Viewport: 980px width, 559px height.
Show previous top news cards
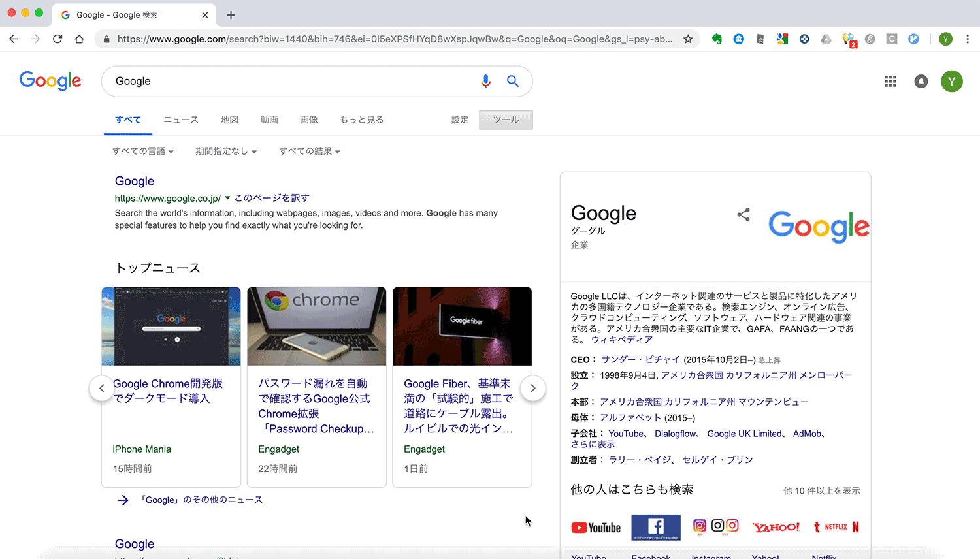coord(101,388)
